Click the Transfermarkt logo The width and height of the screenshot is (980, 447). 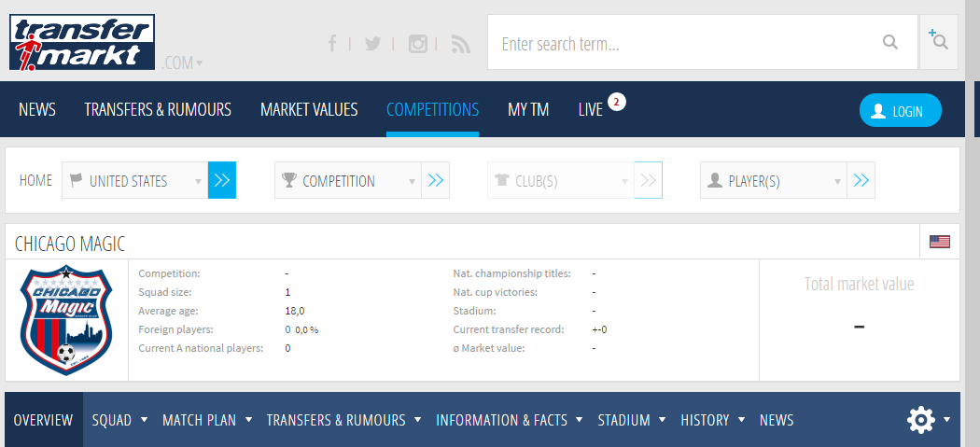tap(82, 42)
